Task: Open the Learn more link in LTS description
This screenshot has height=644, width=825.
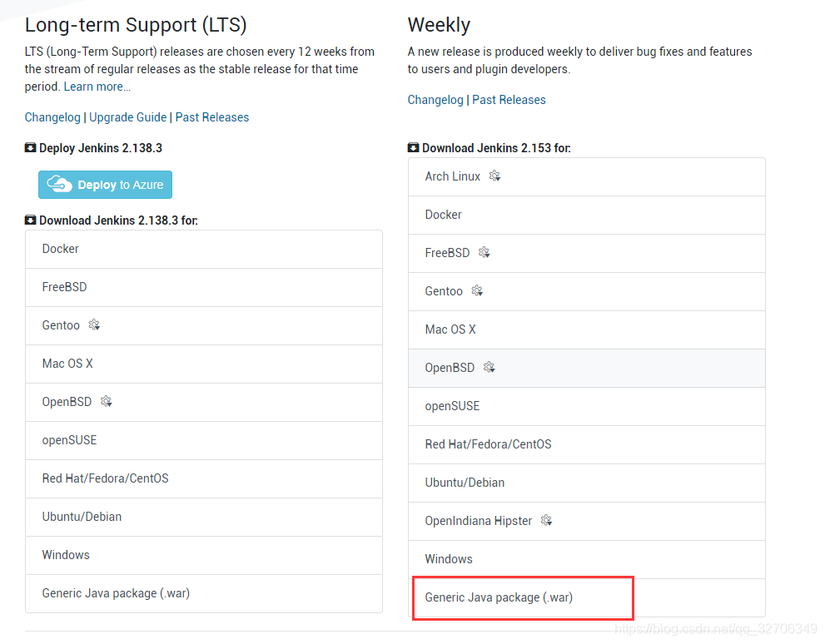Action: tap(97, 87)
